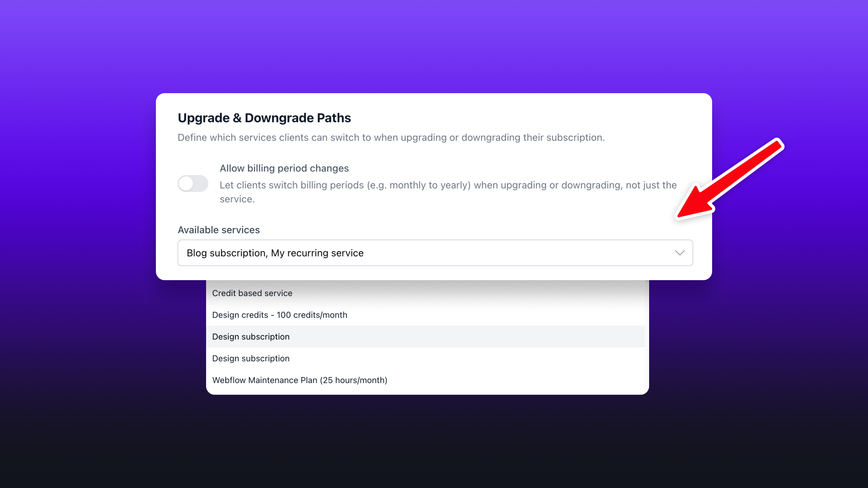
Task: Click empty middle area of Available services box
Action: (x=505, y=253)
